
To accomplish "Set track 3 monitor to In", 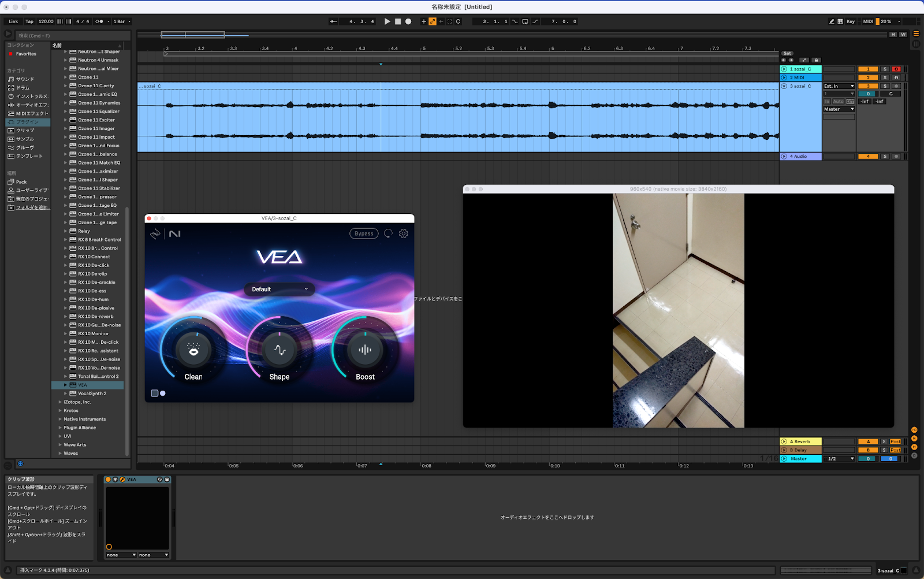I will [827, 102].
